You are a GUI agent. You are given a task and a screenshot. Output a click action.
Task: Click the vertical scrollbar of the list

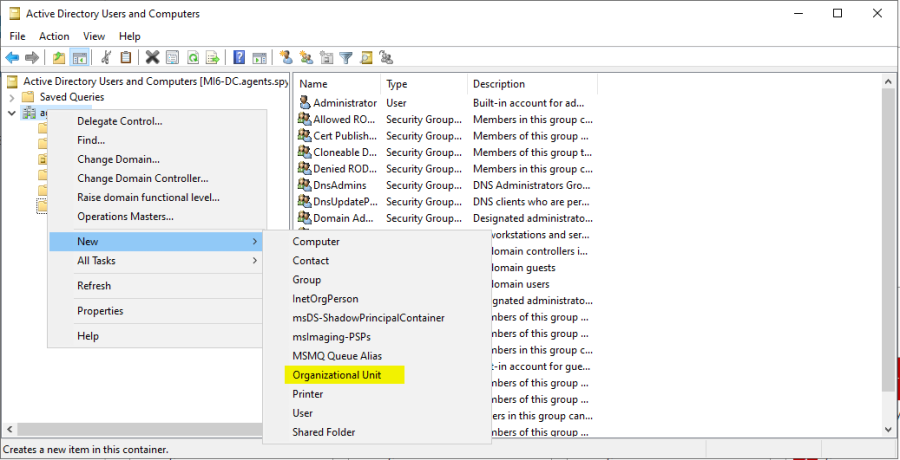click(x=888, y=250)
